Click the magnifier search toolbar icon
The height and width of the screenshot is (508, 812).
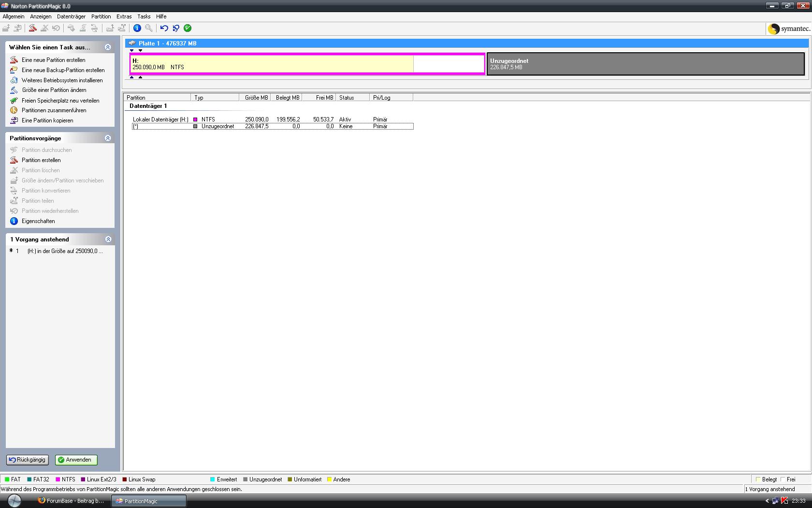(149, 28)
